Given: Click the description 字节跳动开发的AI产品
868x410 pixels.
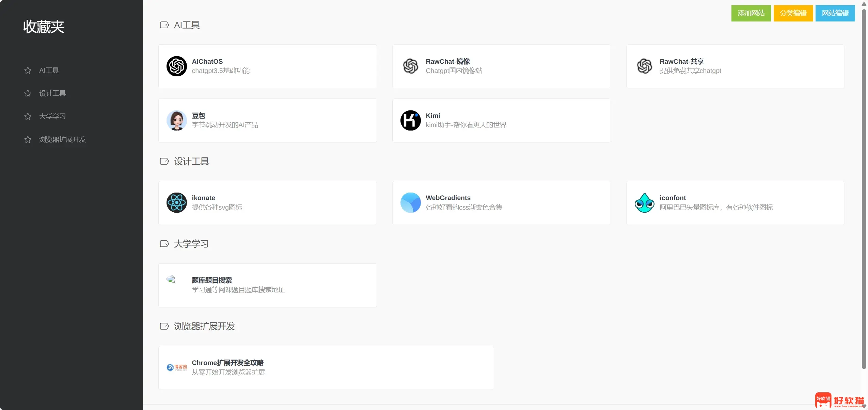Looking at the screenshot, I should point(225,125).
